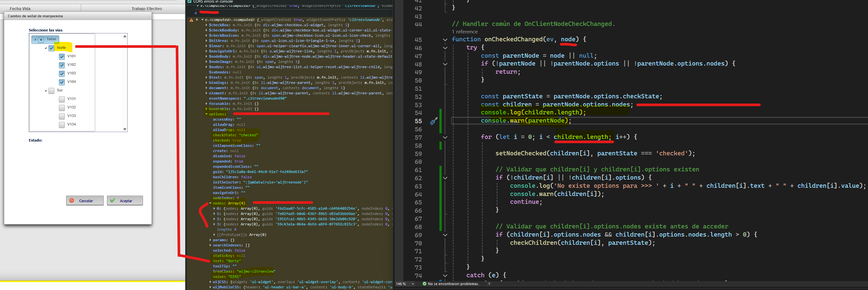Expand the $navigateUrl property
Screen dimensions: 868x290
point(206,51)
